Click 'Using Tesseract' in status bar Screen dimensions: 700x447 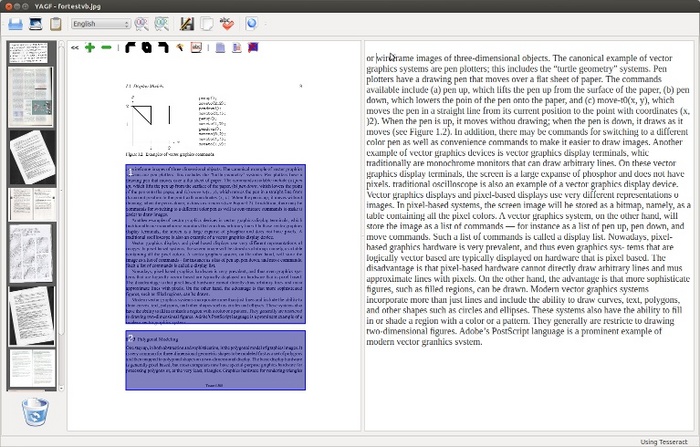pyautogui.click(x=664, y=442)
